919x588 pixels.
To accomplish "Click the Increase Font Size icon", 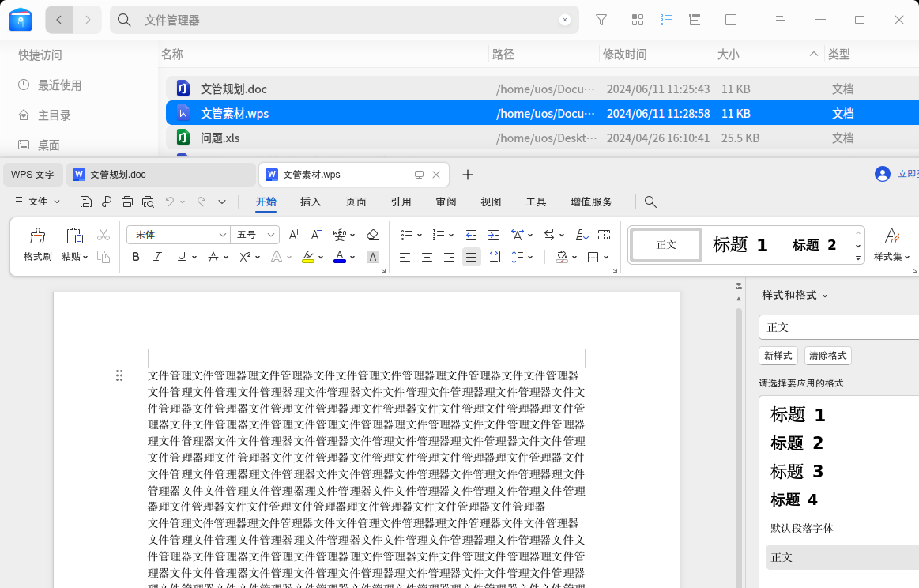I will tap(294, 235).
